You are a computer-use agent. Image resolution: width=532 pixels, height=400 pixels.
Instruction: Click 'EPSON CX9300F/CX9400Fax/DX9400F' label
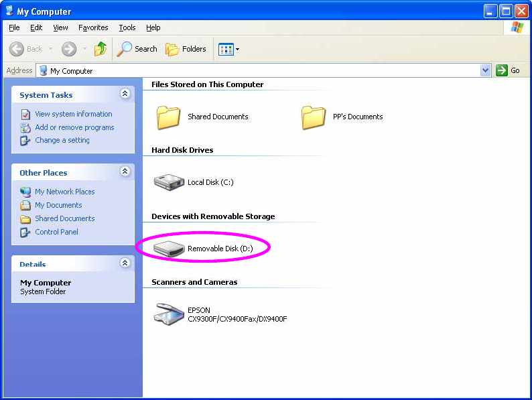(x=237, y=314)
